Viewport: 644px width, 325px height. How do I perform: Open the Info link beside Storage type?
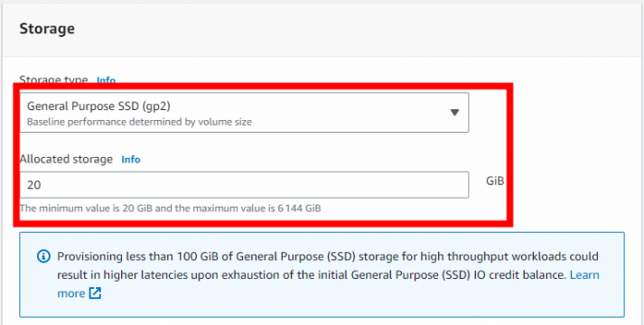coord(106,80)
